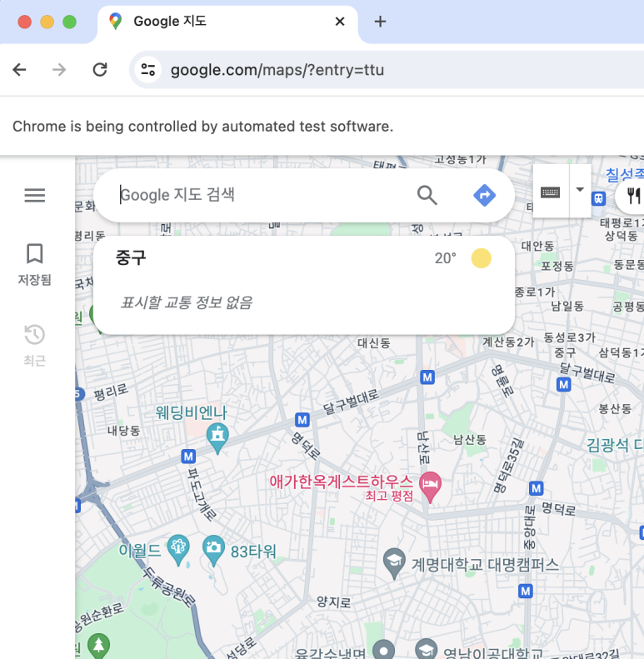Open a new tab with plus button
Viewport: 644px width, 659px height.
380,22
